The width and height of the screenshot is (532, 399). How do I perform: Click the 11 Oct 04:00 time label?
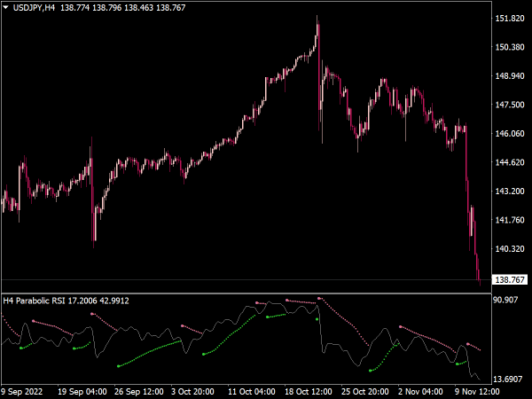pyautogui.click(x=252, y=392)
